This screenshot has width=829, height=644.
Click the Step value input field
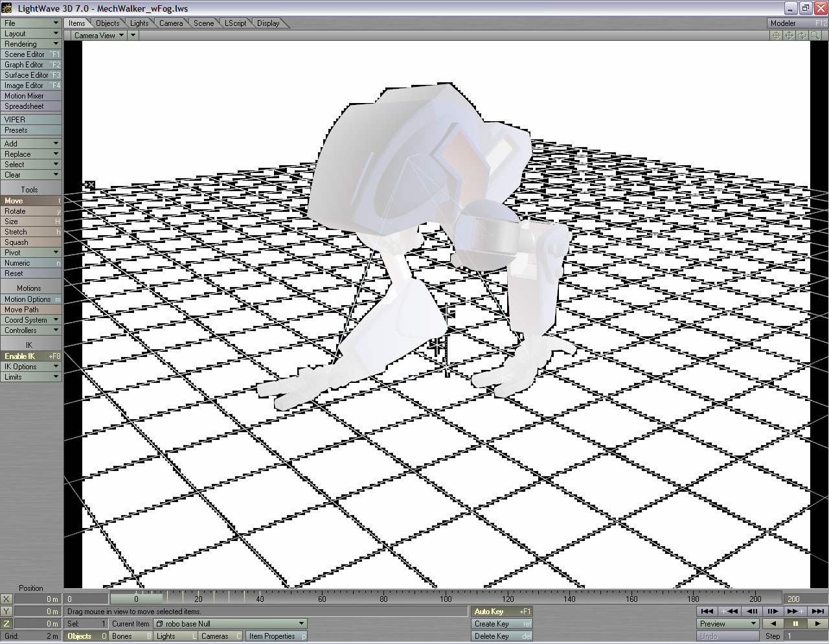click(x=806, y=636)
